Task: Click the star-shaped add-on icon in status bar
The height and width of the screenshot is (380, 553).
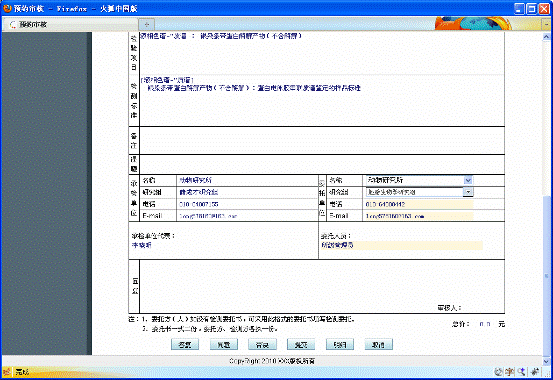Action: (535, 372)
